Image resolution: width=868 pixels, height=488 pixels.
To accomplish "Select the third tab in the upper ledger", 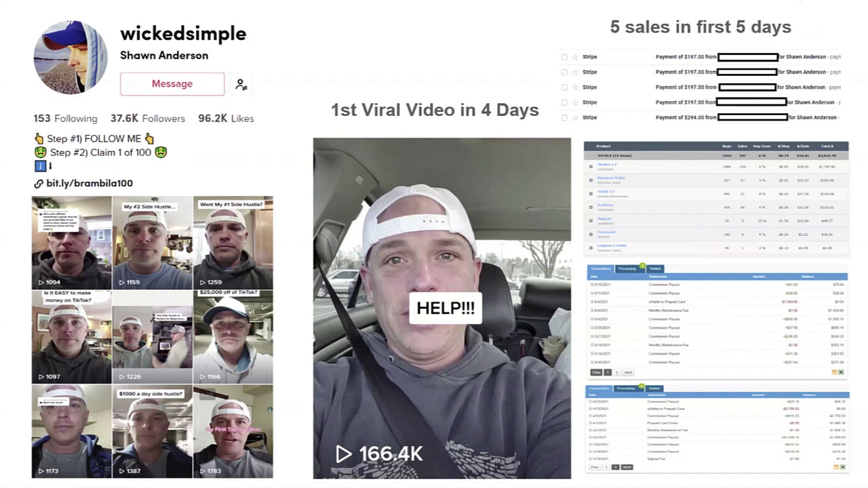I will pyautogui.click(x=655, y=268).
